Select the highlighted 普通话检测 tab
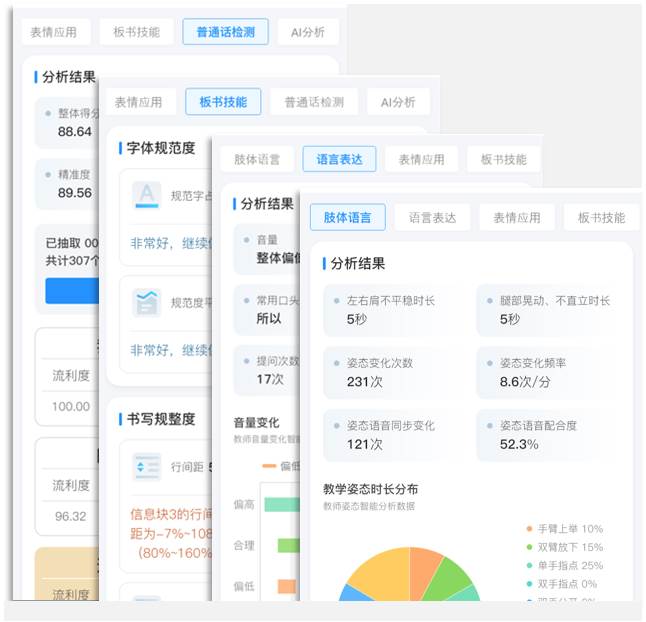Viewport: 646px width, 622px height. click(225, 31)
